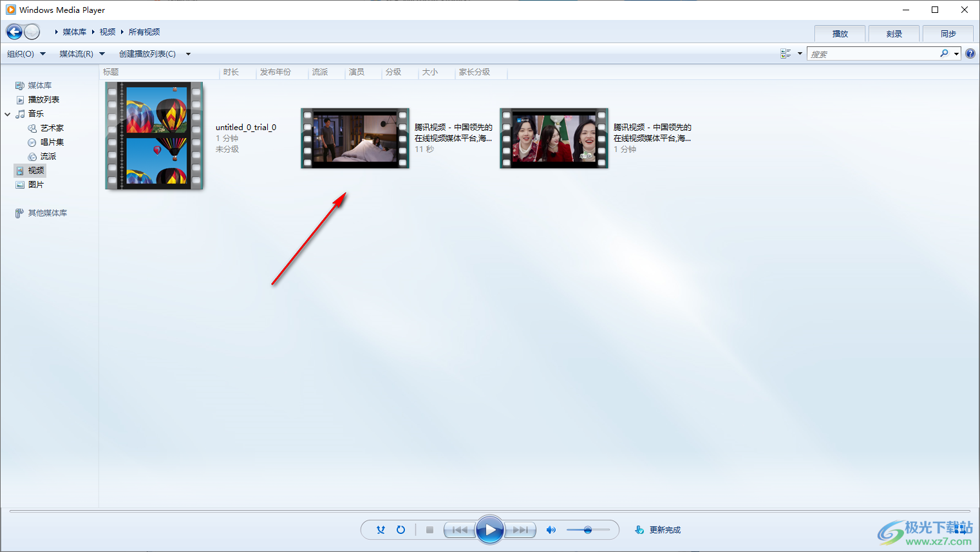The image size is (980, 552).
Task: Open 图片 in the navigation pane
Action: pos(30,185)
